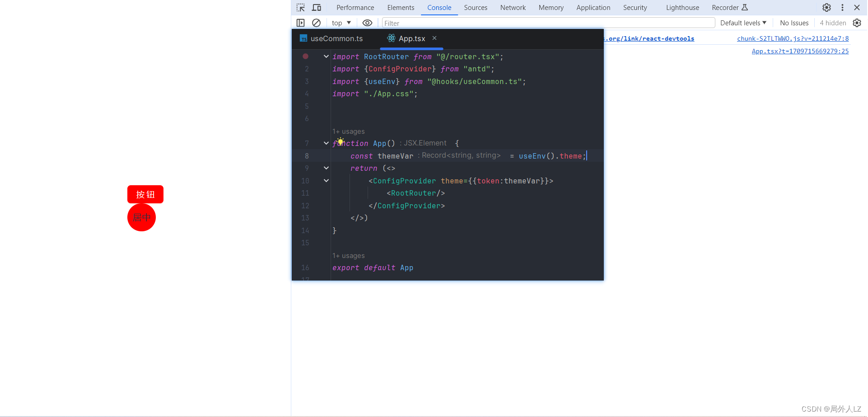Collapse the App function fold arrow
Viewport: 868px width, 417px height.
tap(326, 143)
